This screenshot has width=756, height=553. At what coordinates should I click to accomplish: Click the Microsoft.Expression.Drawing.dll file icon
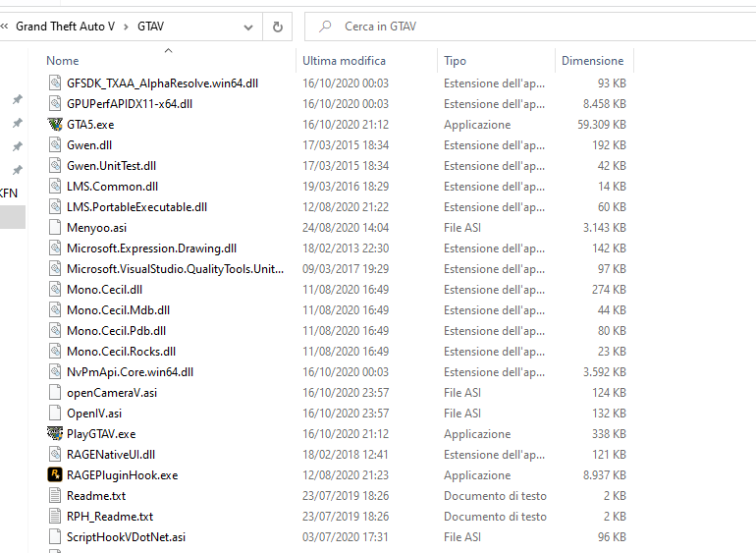click(x=55, y=249)
